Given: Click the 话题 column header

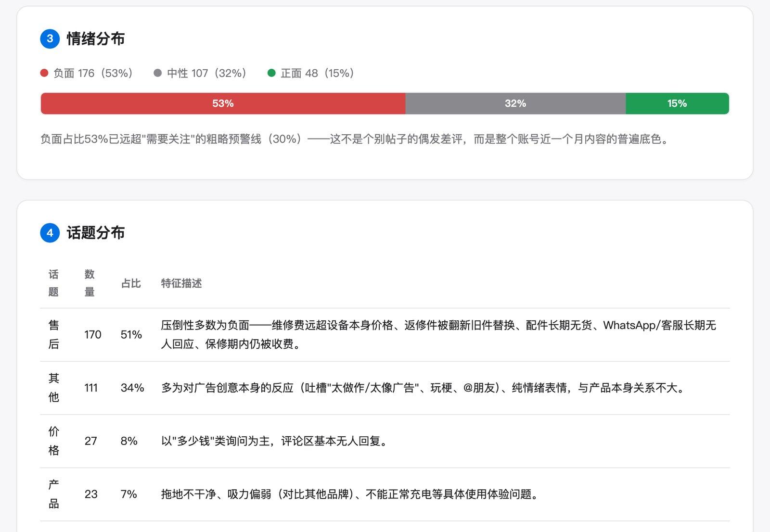Looking at the screenshot, I should [x=53, y=283].
